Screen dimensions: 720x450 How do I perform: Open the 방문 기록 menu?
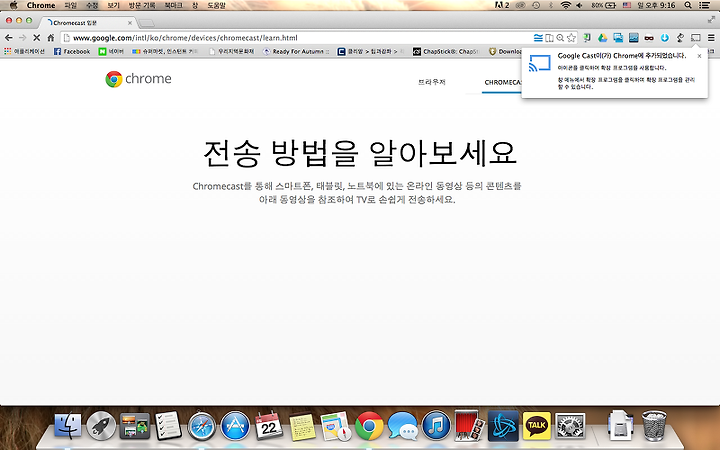coord(141,6)
